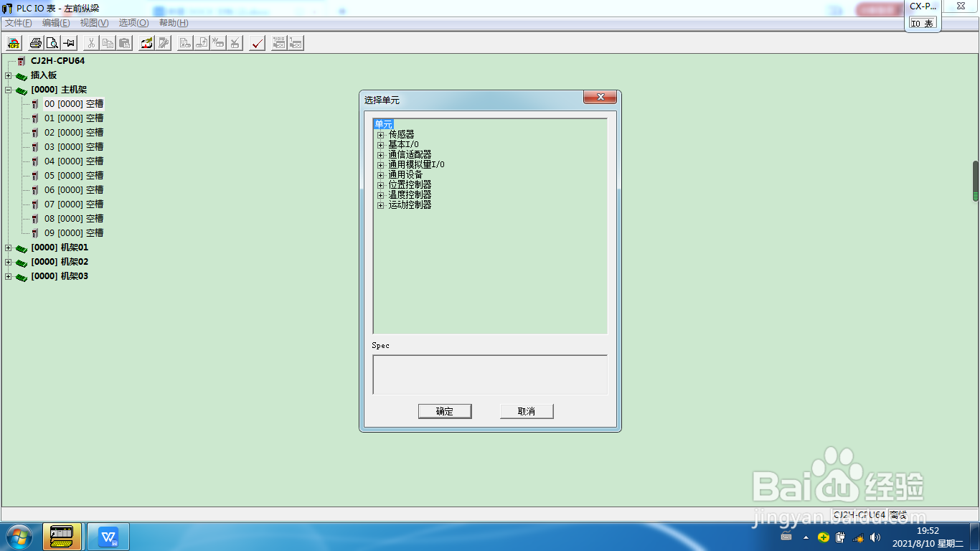
Task: Expand the [0000] 机架03 tree node
Action: [x=8, y=277]
